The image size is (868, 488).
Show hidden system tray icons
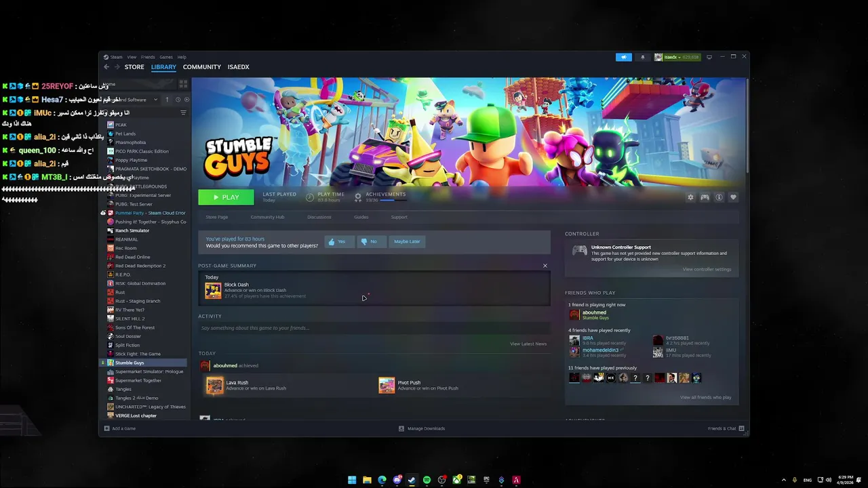pos(784,480)
